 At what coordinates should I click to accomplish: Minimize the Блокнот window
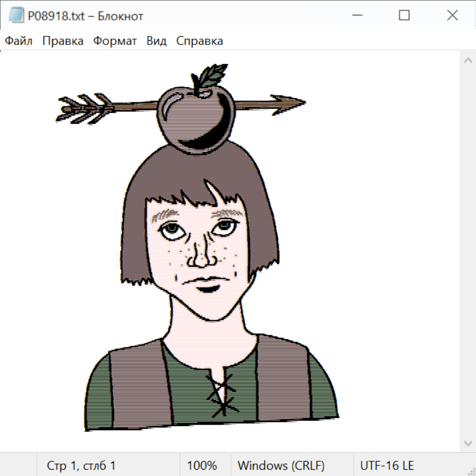(356, 16)
